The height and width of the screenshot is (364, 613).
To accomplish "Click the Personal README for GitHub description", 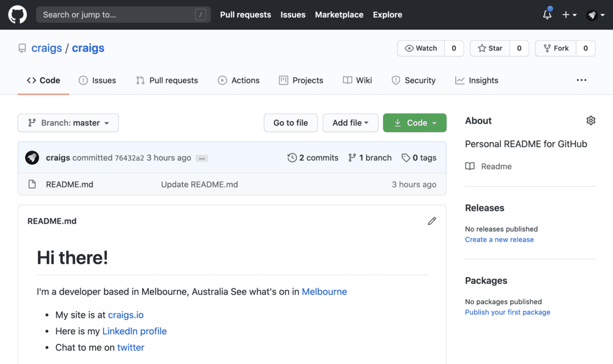I will coord(526,144).
